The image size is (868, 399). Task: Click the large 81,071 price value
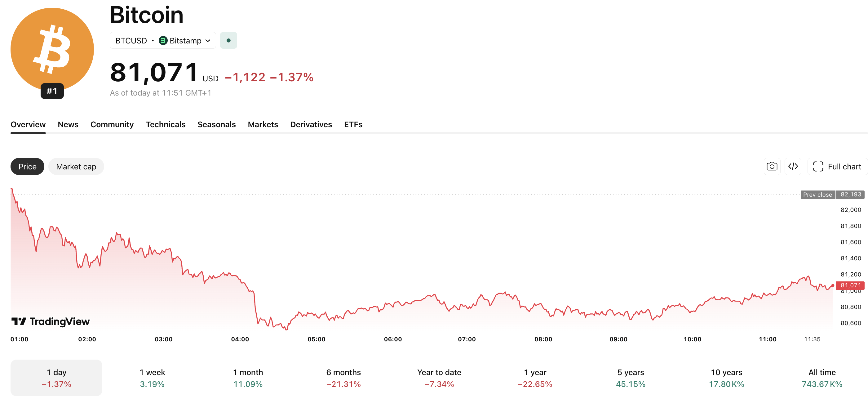click(154, 72)
